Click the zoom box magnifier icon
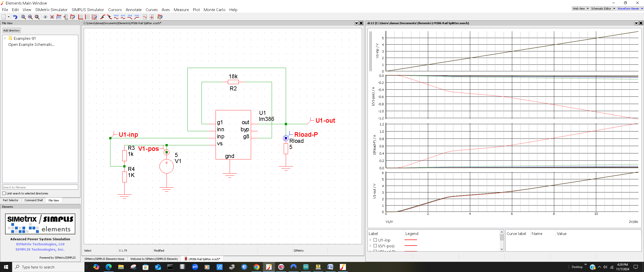The height and width of the screenshot is (272, 644). (37, 17)
